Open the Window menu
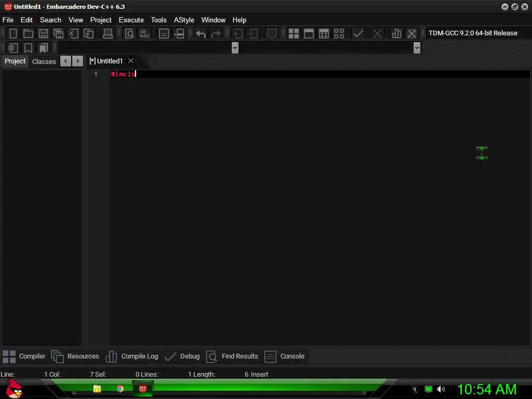 click(214, 20)
